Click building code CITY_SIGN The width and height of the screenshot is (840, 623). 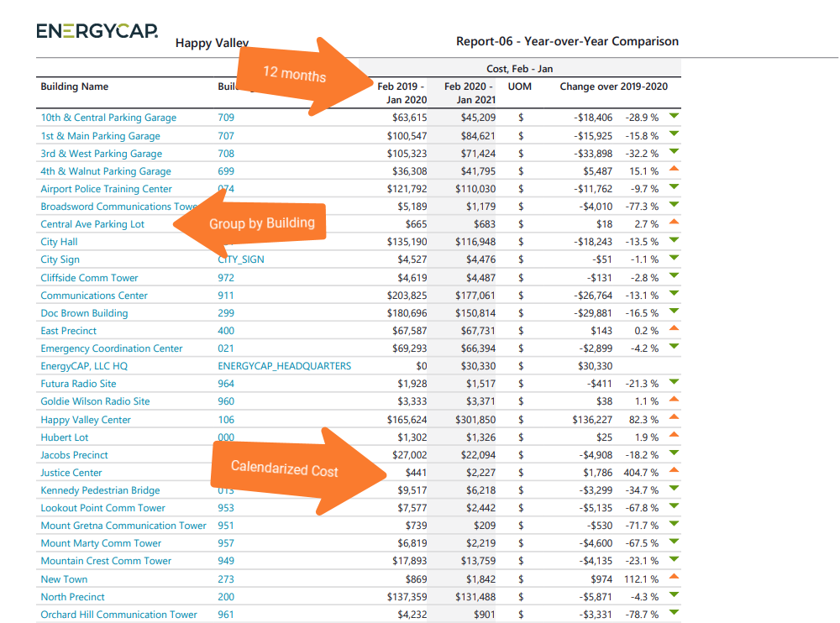pyautogui.click(x=241, y=259)
